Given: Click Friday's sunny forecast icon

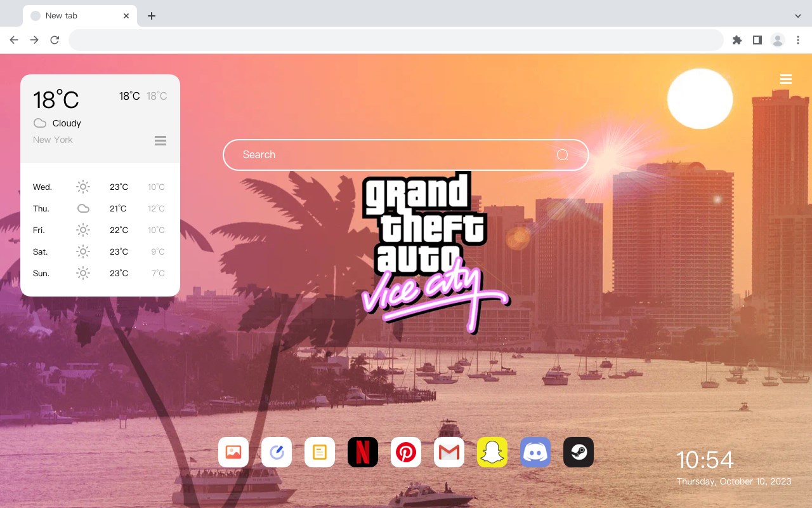Looking at the screenshot, I should click(x=83, y=230).
